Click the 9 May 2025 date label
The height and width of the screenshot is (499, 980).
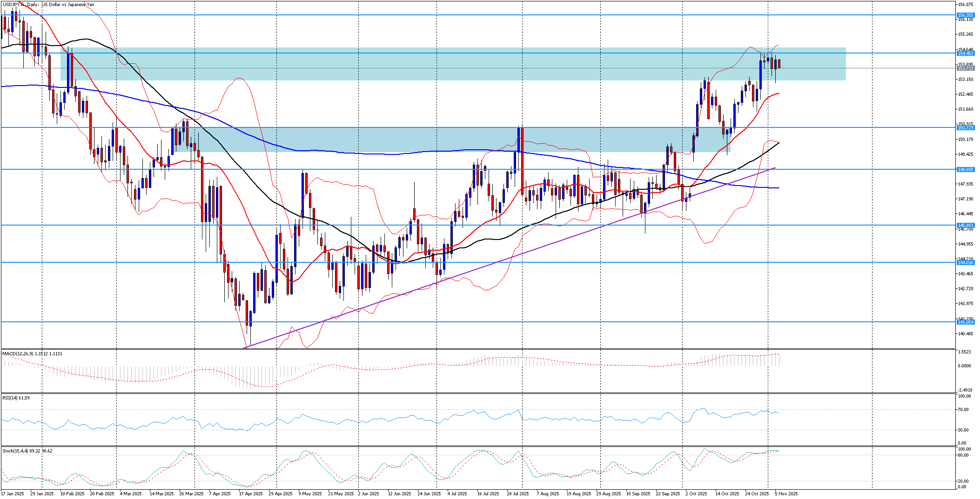(310, 494)
